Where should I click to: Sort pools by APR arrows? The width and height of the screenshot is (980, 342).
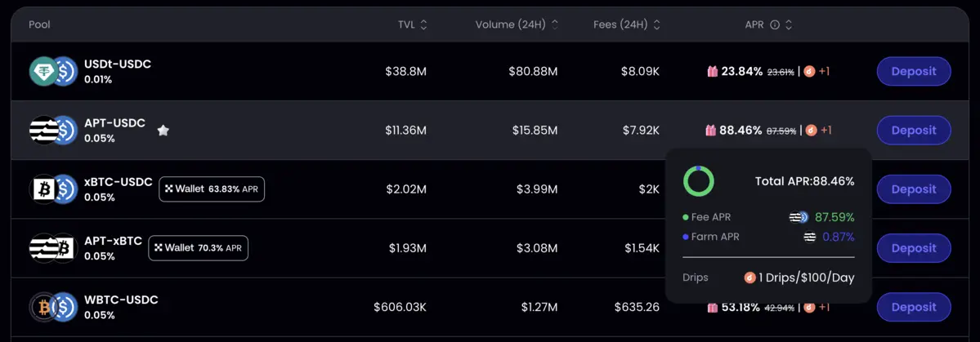pyautogui.click(x=789, y=24)
